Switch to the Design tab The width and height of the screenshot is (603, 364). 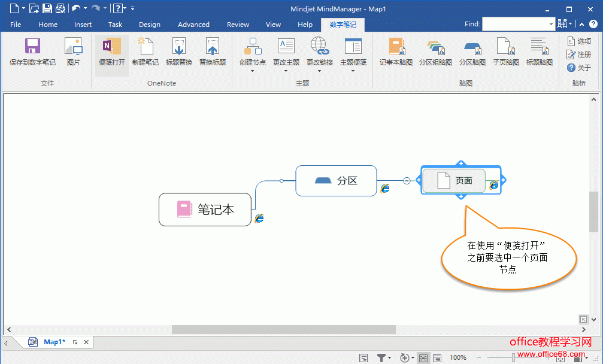coord(149,25)
